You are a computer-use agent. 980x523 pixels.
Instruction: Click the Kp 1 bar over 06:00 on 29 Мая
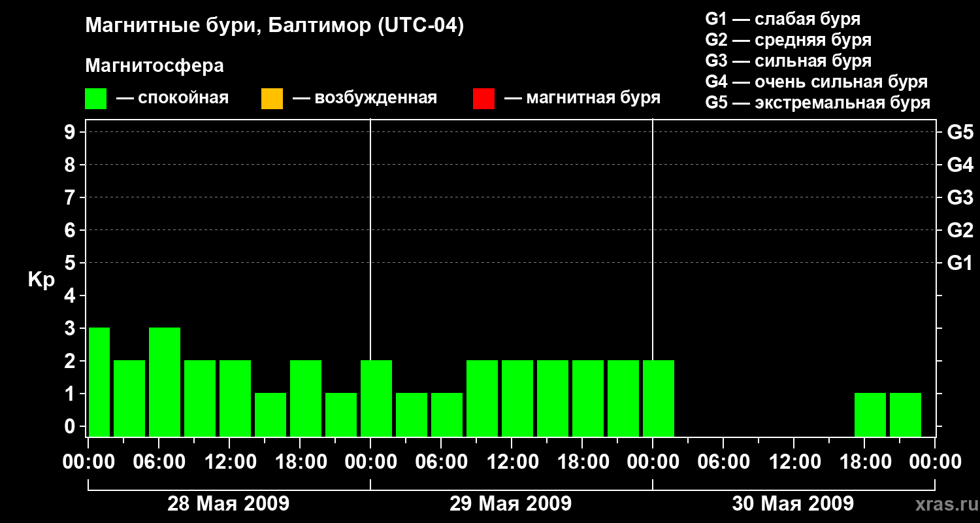tap(447, 414)
